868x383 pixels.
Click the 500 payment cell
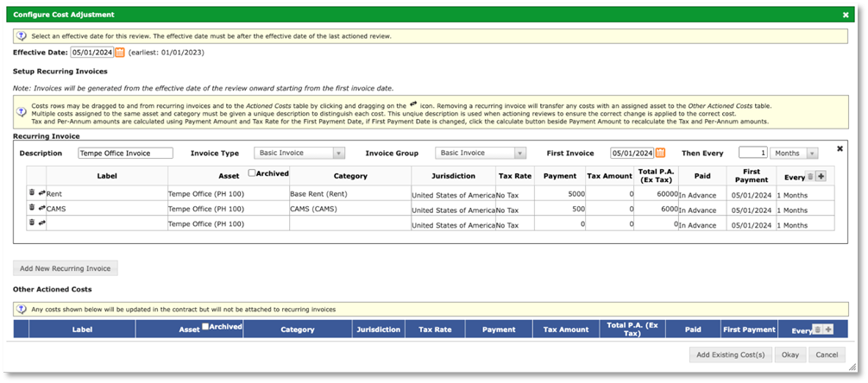click(x=560, y=209)
